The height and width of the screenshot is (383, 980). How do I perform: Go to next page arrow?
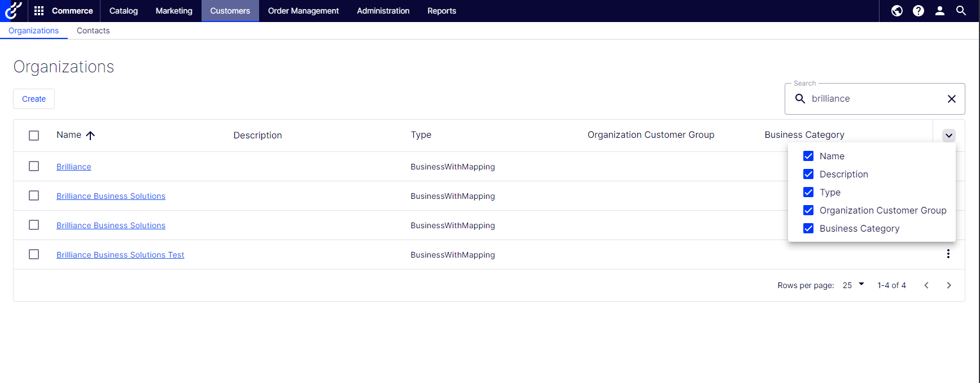point(949,285)
